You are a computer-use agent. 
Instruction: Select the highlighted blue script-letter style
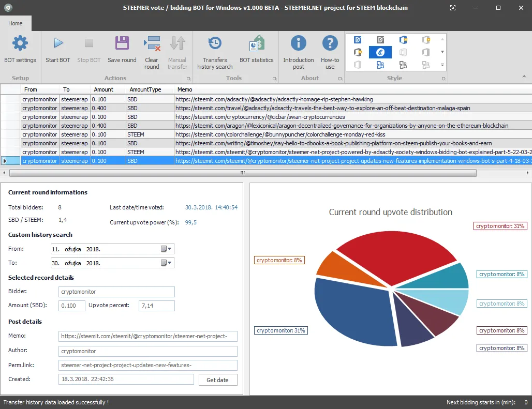(380, 52)
